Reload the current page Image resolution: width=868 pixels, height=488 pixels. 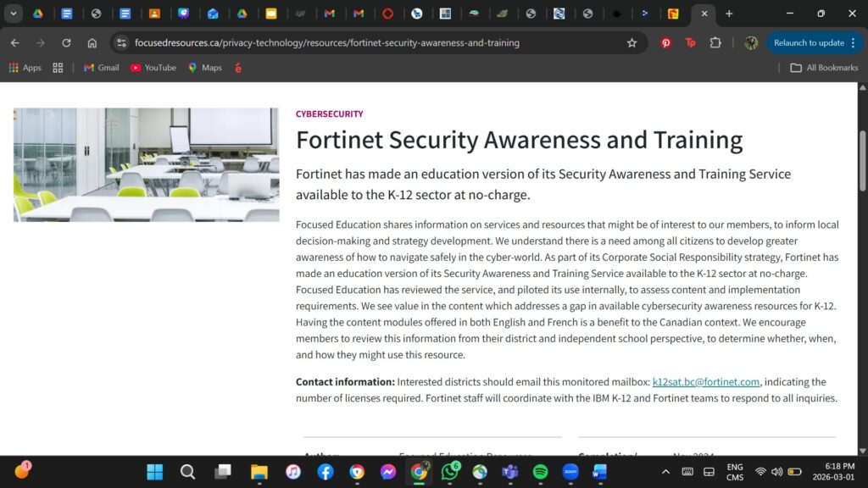click(66, 42)
